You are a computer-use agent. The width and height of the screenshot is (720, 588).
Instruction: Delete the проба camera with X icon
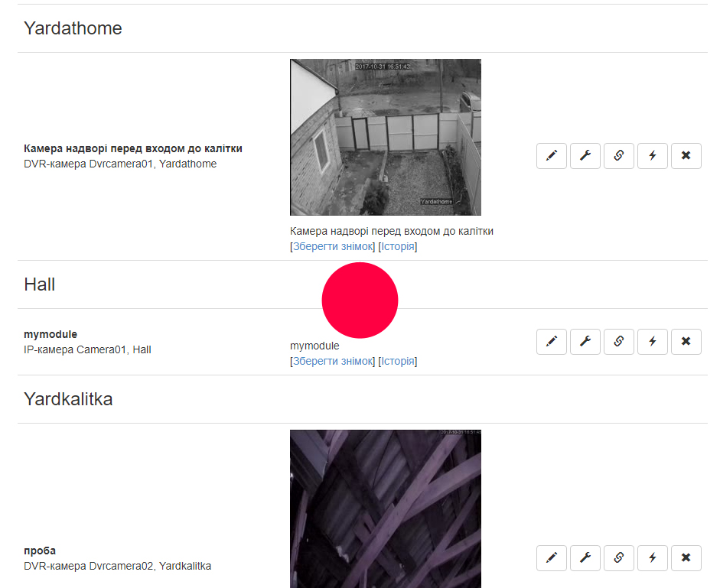coord(686,557)
